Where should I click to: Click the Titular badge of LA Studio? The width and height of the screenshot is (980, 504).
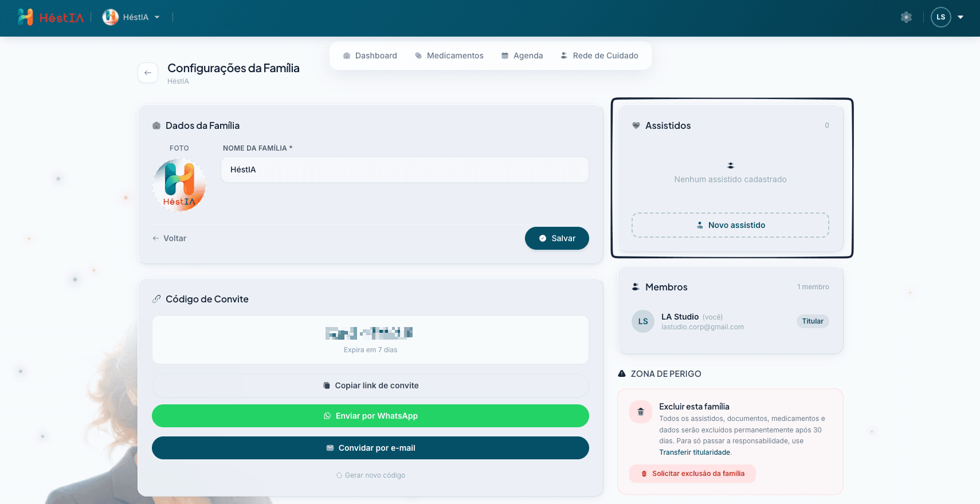tap(813, 321)
